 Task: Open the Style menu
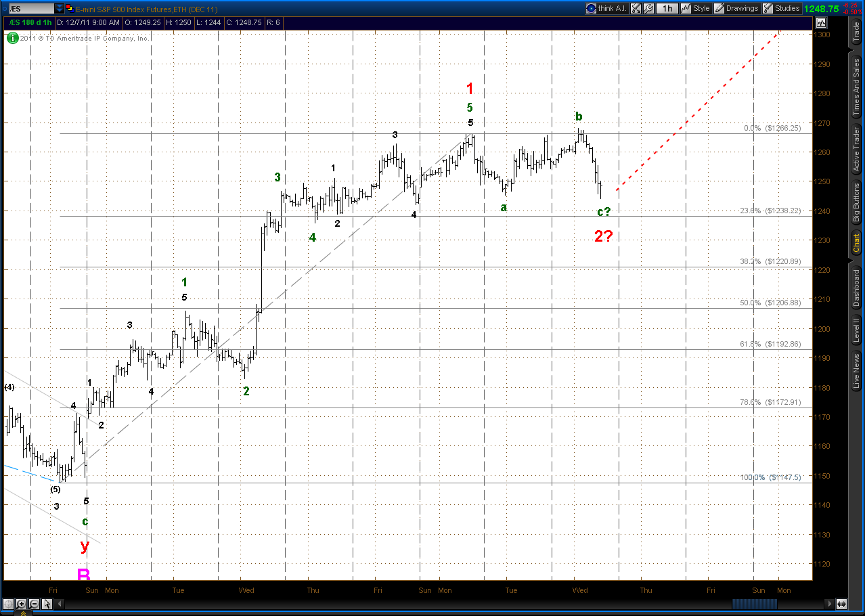[695, 8]
